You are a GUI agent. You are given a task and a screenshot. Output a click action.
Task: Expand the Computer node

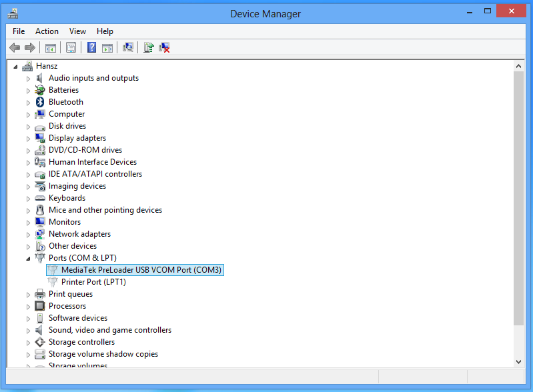[x=28, y=115]
